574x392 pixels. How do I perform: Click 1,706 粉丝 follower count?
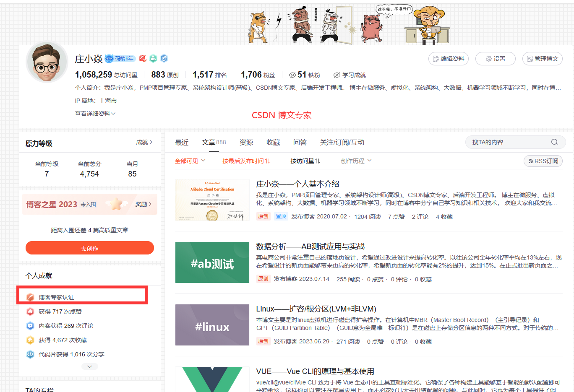pyautogui.click(x=258, y=75)
